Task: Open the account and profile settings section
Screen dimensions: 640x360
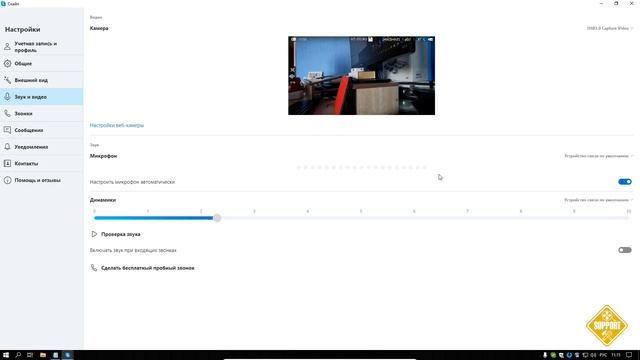Action: click(x=42, y=47)
